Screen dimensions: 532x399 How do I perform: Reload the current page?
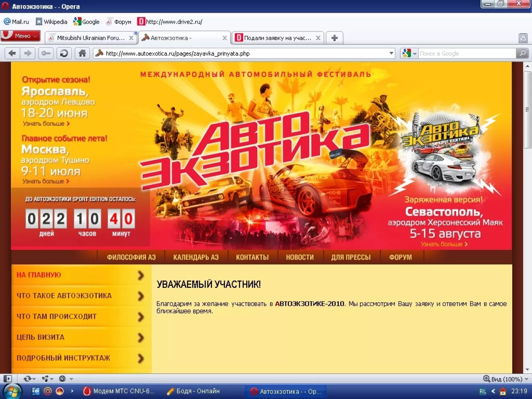click(64, 53)
